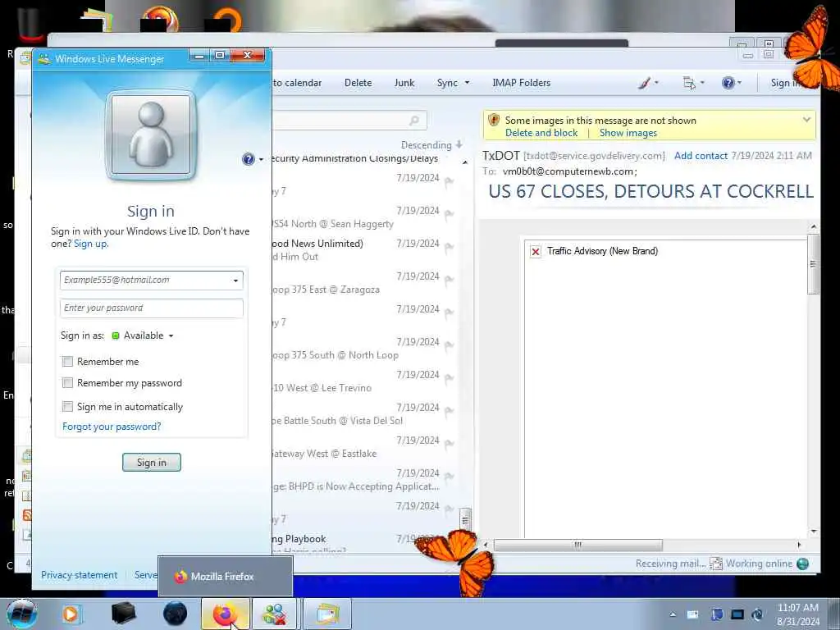Tick Sign me in automatically
Image resolution: width=840 pixels, height=630 pixels.
pos(67,407)
